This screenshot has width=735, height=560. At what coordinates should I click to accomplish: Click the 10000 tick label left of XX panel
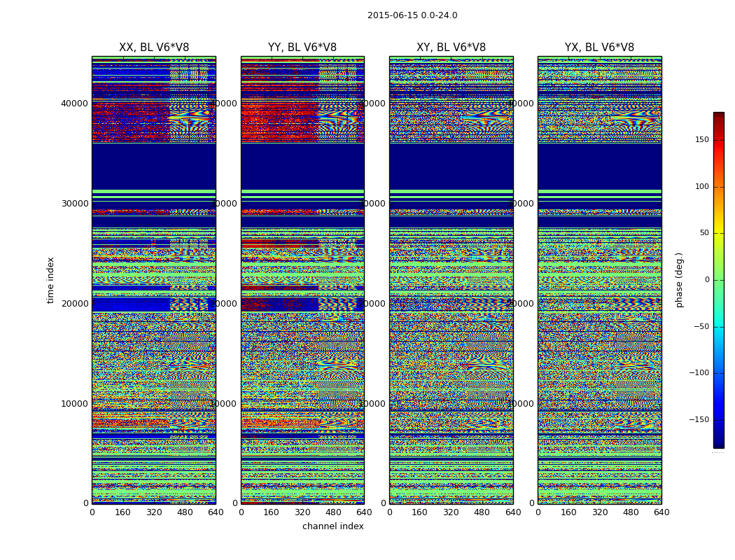coord(75,404)
